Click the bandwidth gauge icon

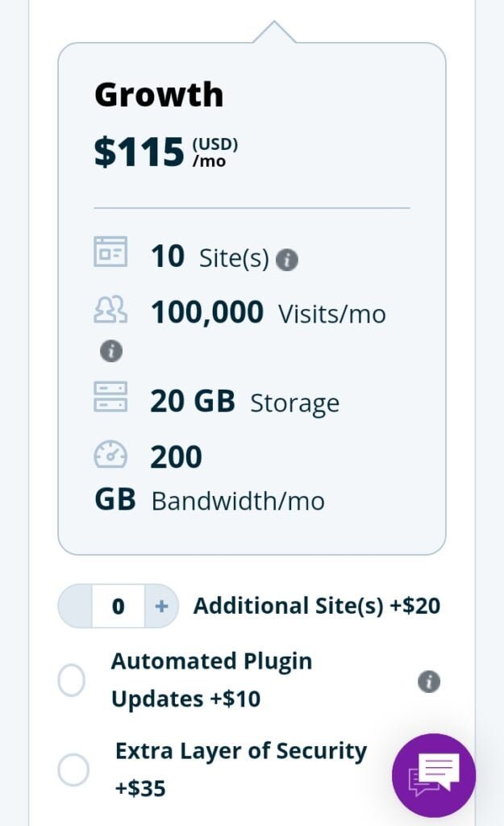pos(110,455)
